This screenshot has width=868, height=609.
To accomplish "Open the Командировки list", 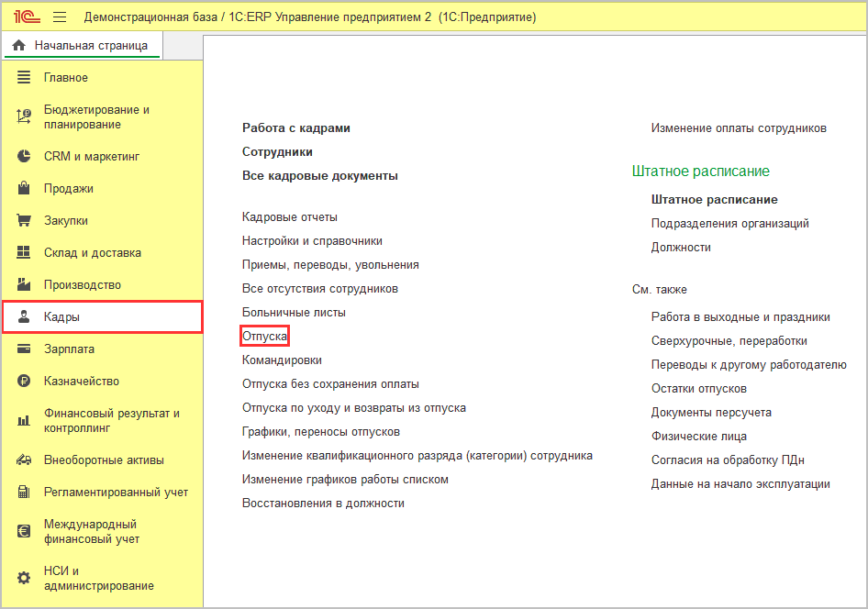I will click(x=282, y=360).
